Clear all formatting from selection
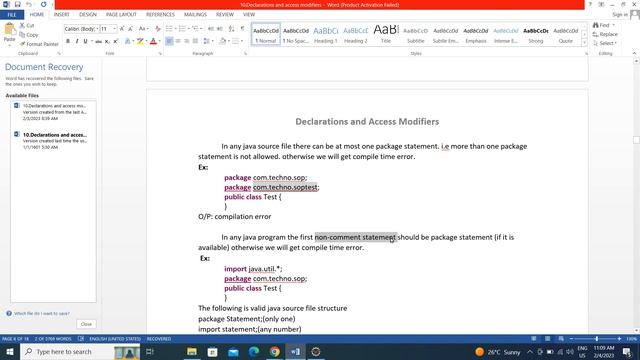The image size is (640, 360). [x=158, y=29]
